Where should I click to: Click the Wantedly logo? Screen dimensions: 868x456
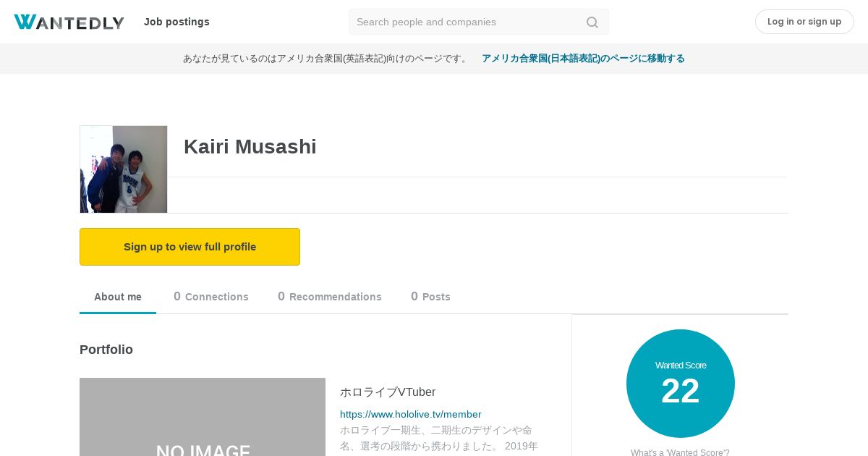(69, 22)
